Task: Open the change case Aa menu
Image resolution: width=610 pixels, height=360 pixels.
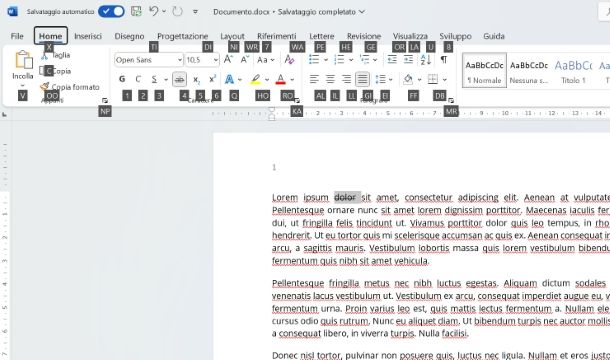Action: click(265, 60)
